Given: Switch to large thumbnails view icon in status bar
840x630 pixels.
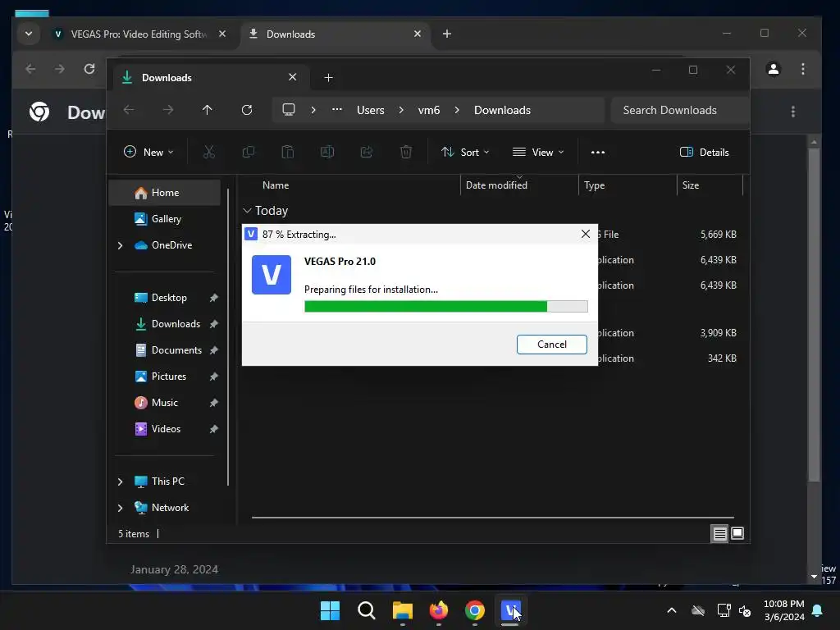Looking at the screenshot, I should click(737, 533).
